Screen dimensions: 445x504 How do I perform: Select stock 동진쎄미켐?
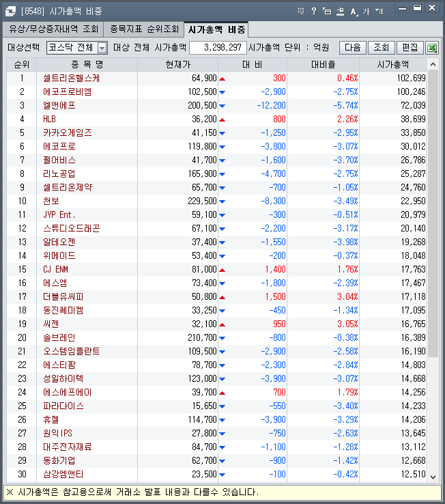pos(63,311)
